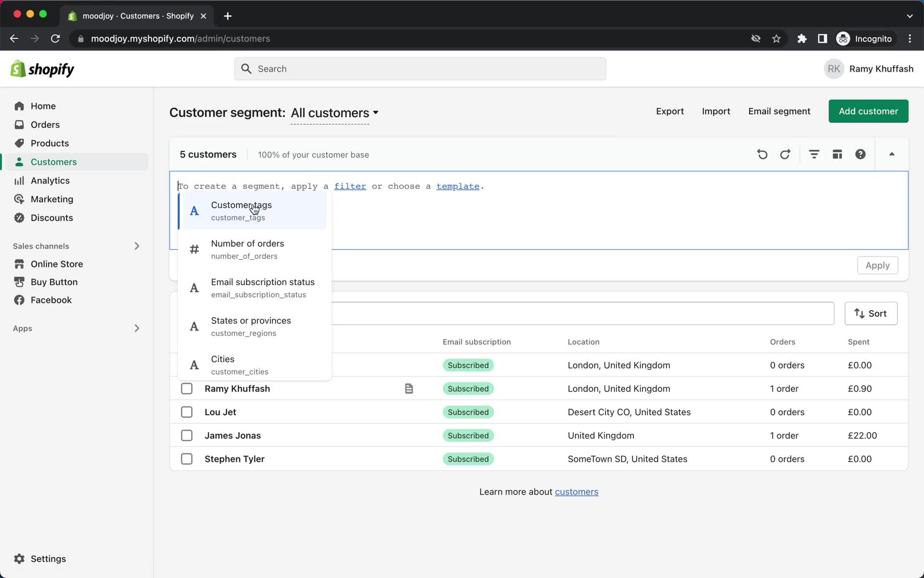924x578 pixels.
Task: Click the Apply button
Action: point(877,265)
